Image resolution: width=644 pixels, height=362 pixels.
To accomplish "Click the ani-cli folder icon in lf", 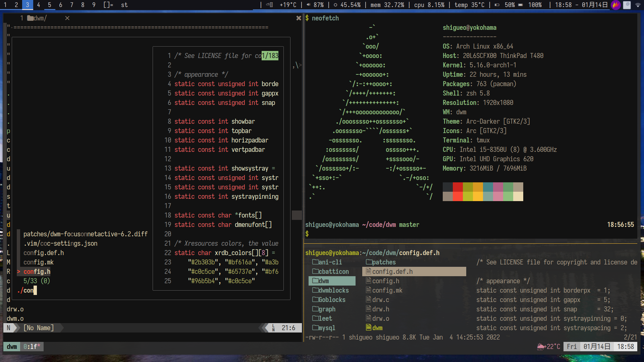I will [315, 262].
